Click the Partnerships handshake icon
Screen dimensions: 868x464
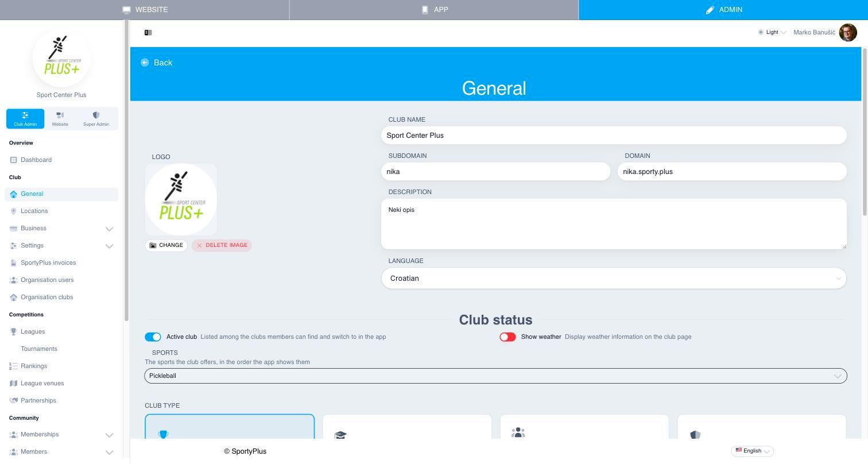click(14, 401)
